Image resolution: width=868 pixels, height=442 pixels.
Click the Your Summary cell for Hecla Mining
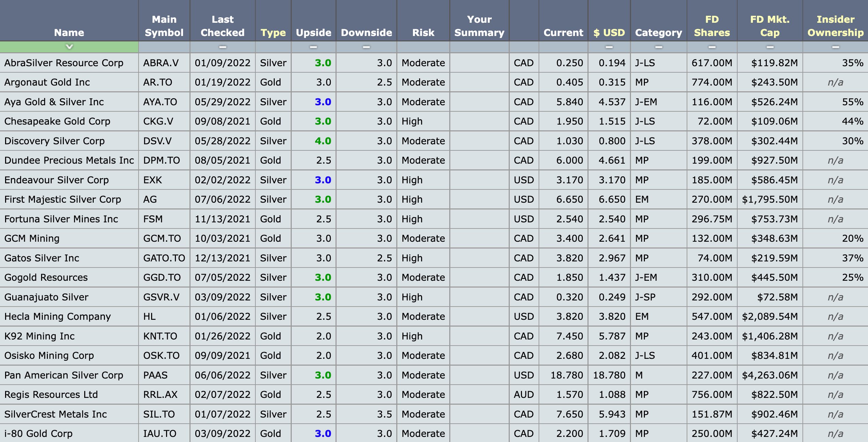(x=479, y=316)
